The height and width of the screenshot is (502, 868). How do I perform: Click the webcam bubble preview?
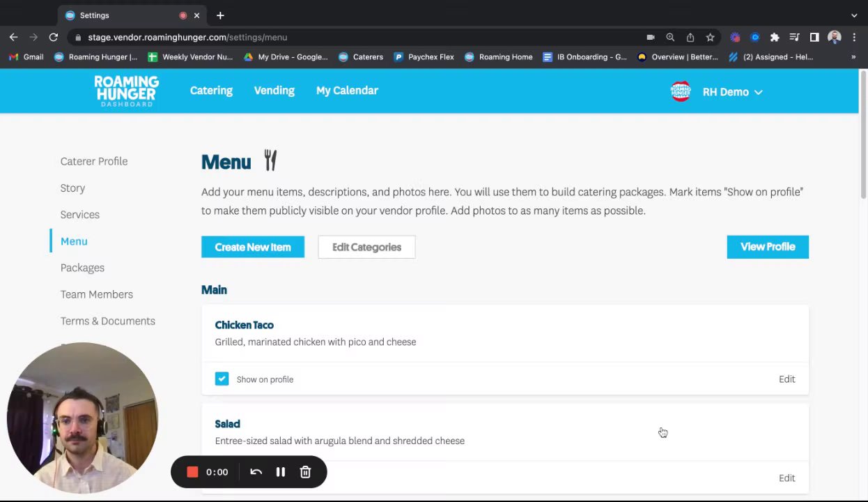click(82, 418)
